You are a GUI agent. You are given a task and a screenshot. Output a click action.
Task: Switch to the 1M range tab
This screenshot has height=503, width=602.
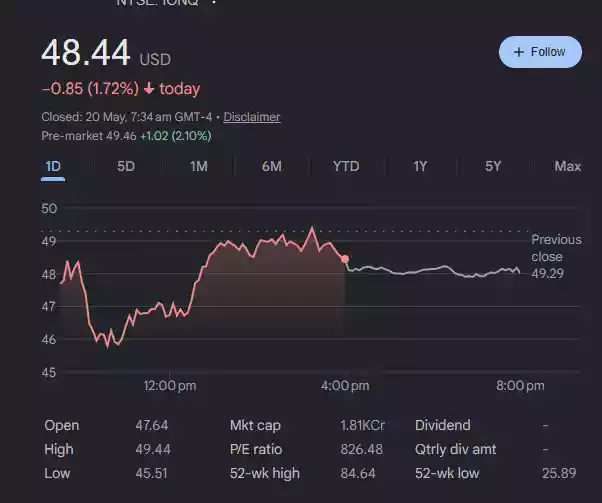click(199, 167)
